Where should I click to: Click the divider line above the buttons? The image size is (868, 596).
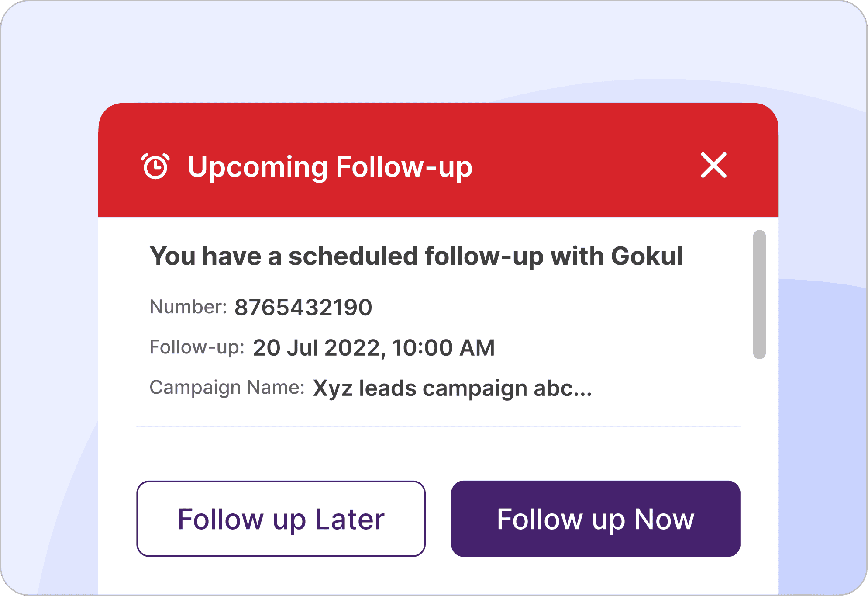pyautogui.click(x=438, y=426)
